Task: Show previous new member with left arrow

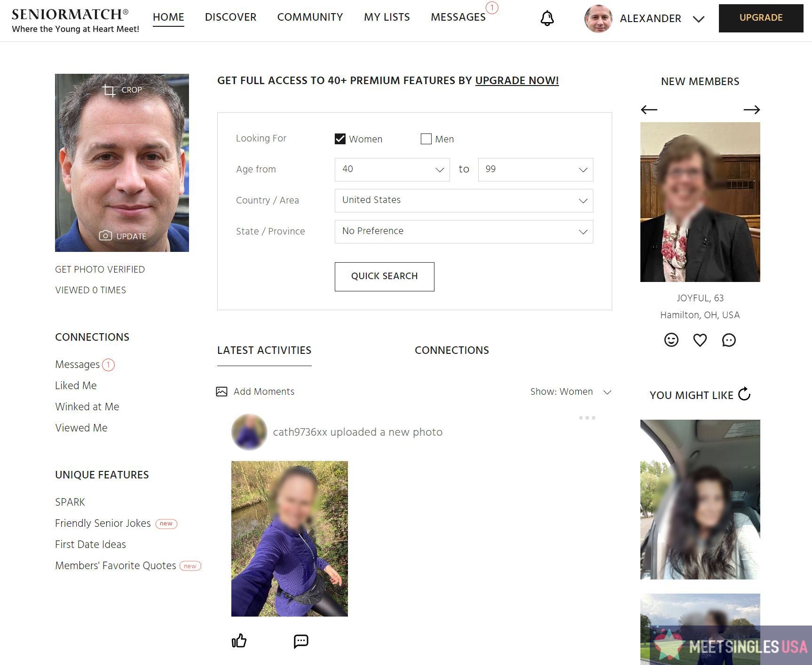Action: (x=649, y=110)
